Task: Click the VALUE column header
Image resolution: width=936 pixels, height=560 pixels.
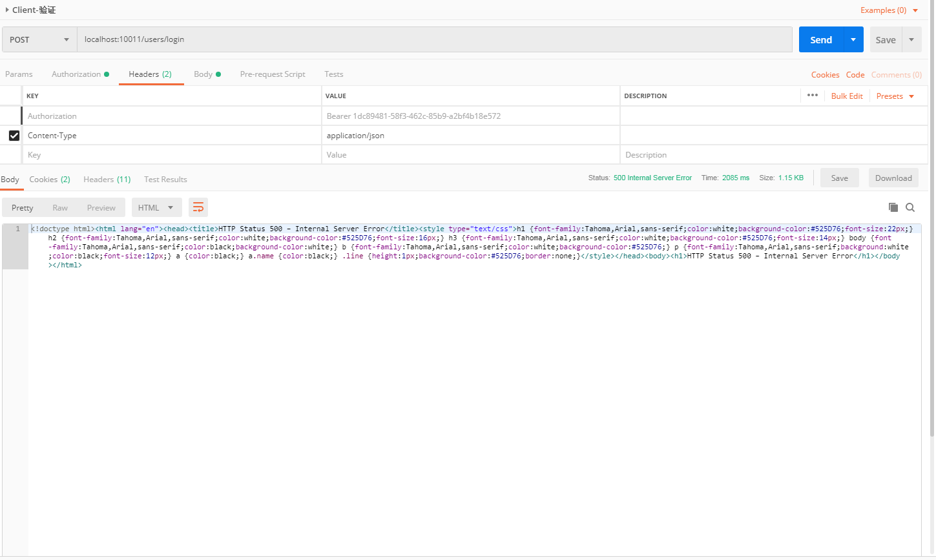Action: (x=336, y=96)
